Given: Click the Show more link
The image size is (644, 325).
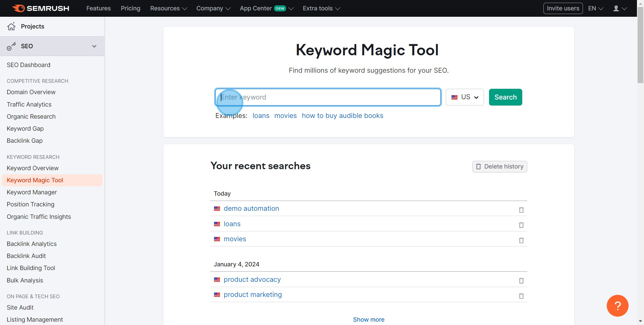Looking at the screenshot, I should point(369,320).
